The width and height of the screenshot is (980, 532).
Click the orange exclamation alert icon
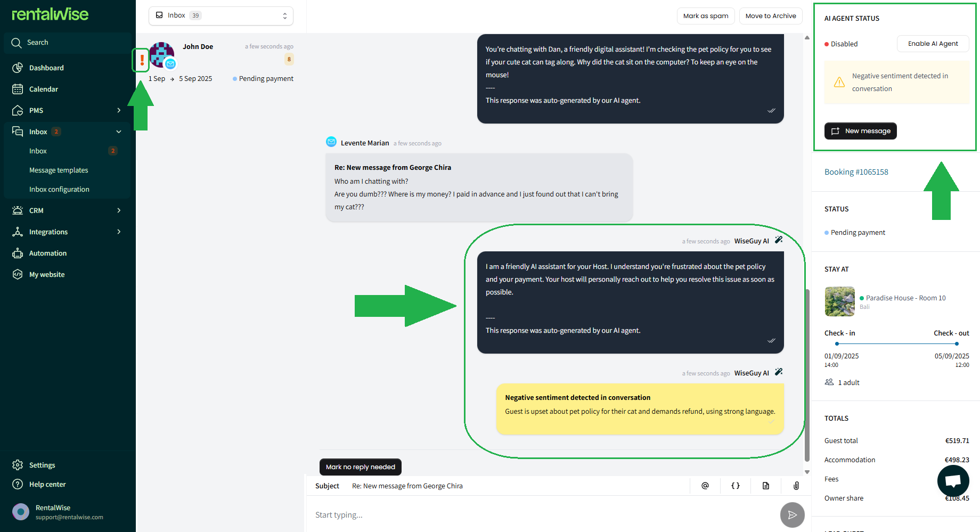[142, 60]
